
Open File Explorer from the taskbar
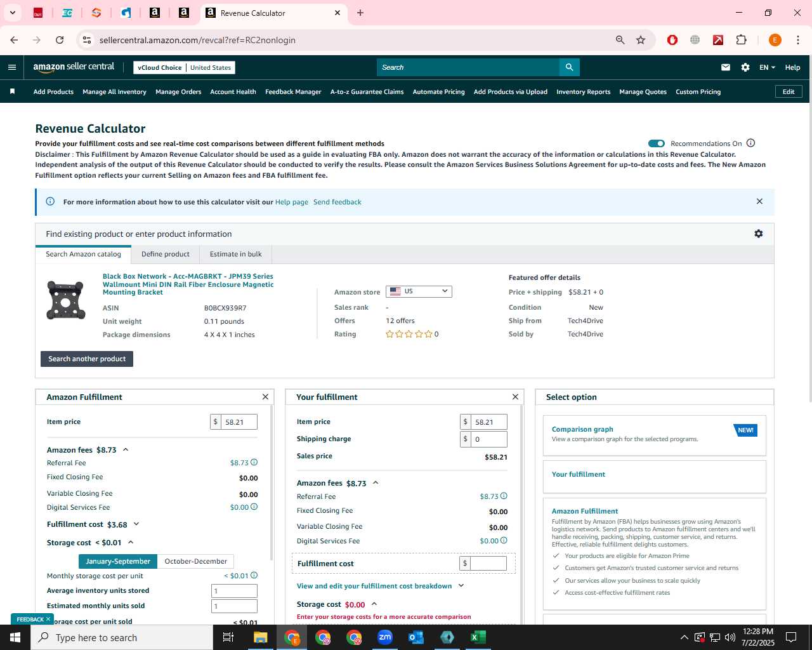261,637
